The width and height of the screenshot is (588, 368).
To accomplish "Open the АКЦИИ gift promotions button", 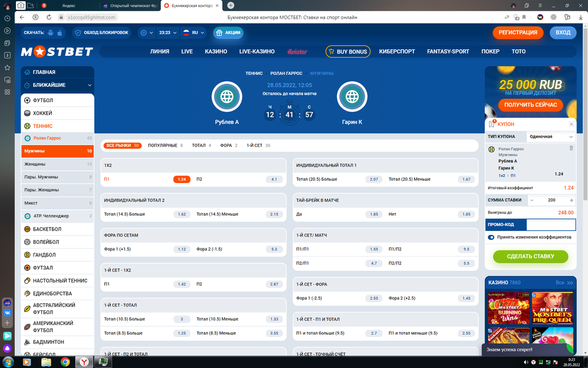I will click(x=228, y=32).
